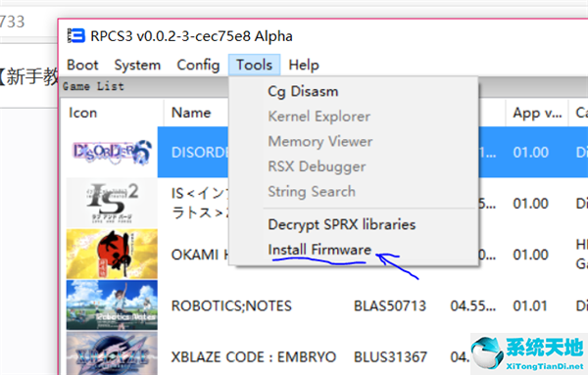
Task: Click firmware value 04.55 in the ROBOTICS;NOTES row
Action: 473,306
